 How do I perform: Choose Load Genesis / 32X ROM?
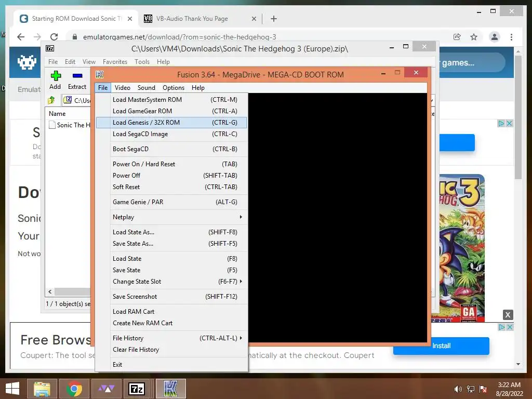pyautogui.click(x=171, y=123)
